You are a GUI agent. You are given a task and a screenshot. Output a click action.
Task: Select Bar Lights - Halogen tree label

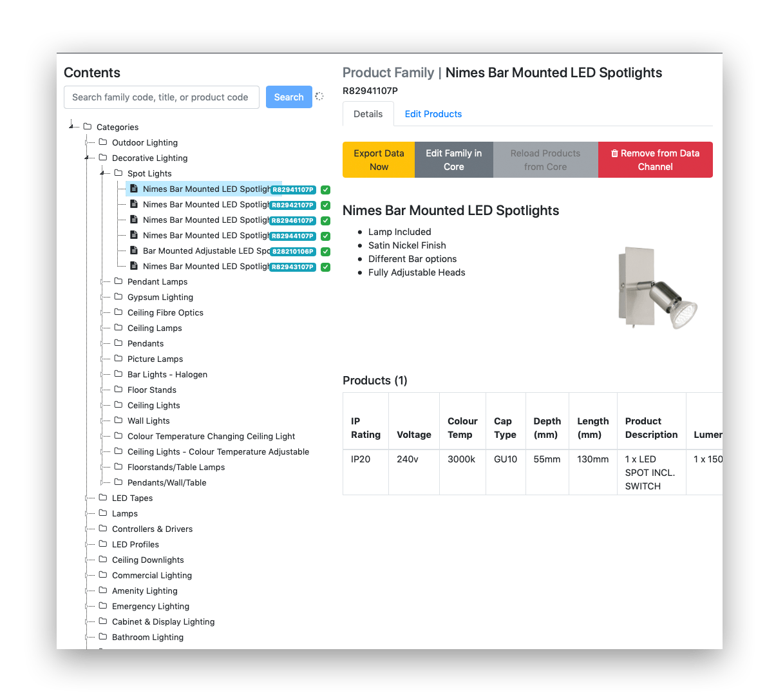coord(167,374)
